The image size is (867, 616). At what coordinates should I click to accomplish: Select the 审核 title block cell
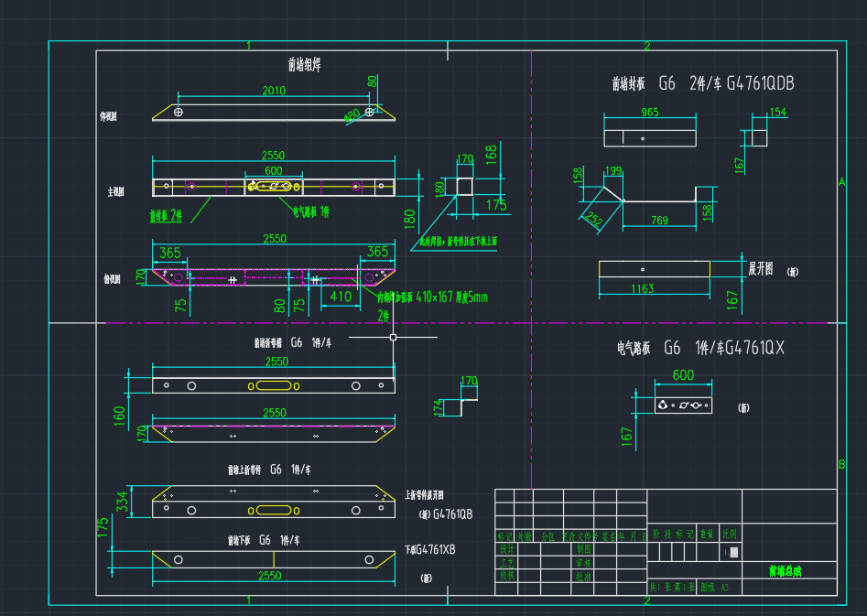pos(584,563)
